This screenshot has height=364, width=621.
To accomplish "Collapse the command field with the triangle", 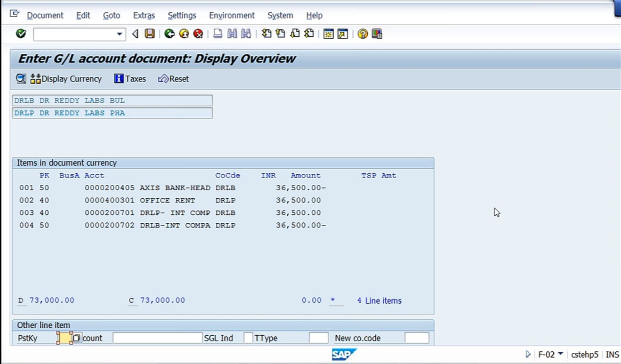I will click(135, 34).
